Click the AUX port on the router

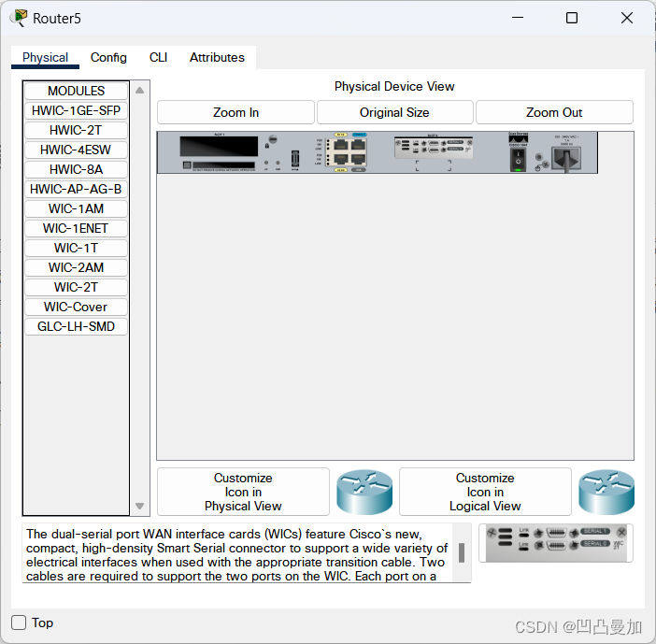(359, 159)
